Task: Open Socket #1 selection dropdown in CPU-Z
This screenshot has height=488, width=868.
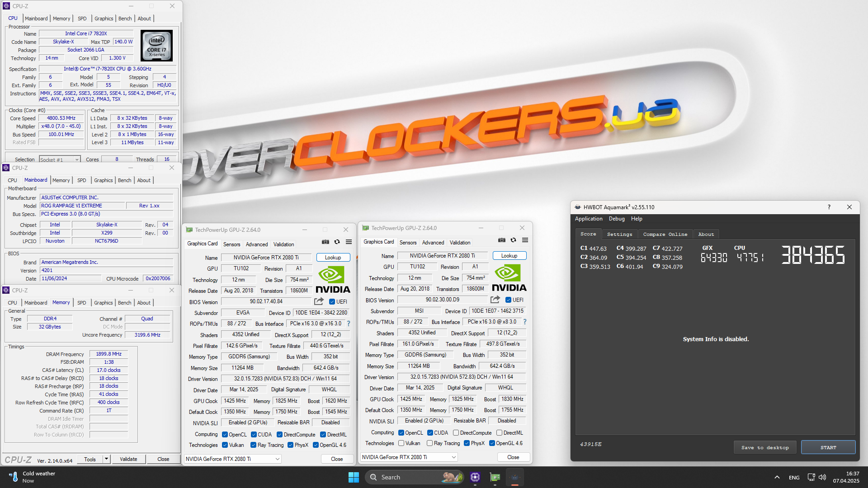Action: point(60,160)
